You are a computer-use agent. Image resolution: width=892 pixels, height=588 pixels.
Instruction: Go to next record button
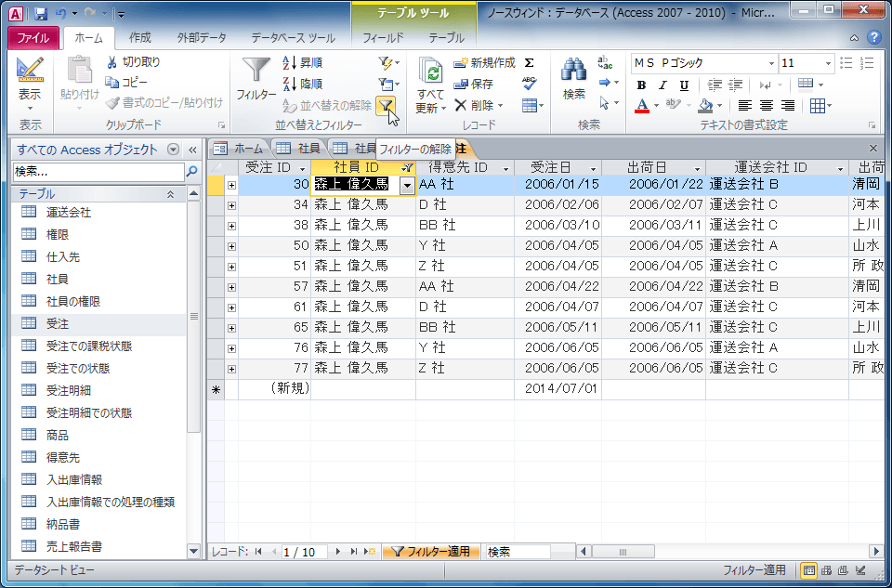tap(338, 551)
